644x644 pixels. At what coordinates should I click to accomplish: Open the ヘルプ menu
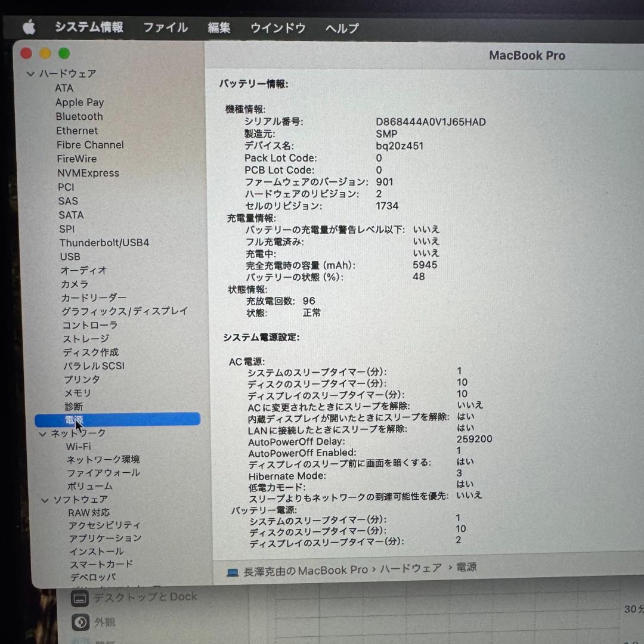tap(341, 27)
